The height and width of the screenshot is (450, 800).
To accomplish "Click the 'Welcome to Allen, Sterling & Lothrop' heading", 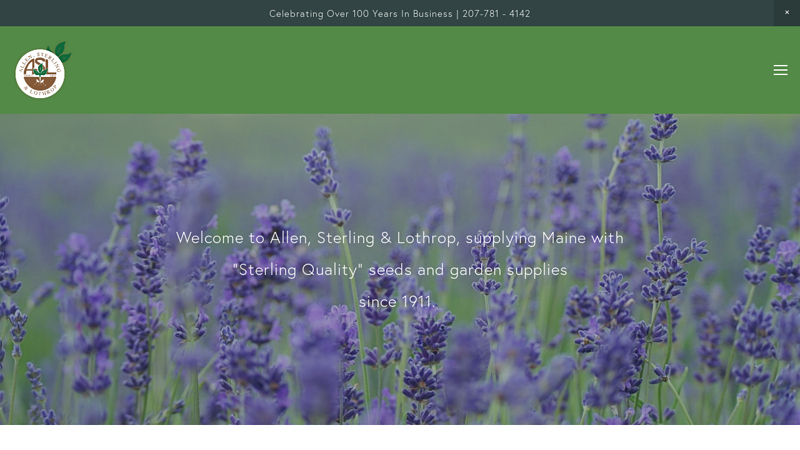I will [399, 269].
